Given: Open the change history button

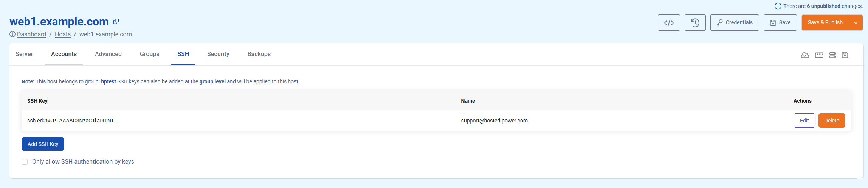Looking at the screenshot, I should (695, 23).
